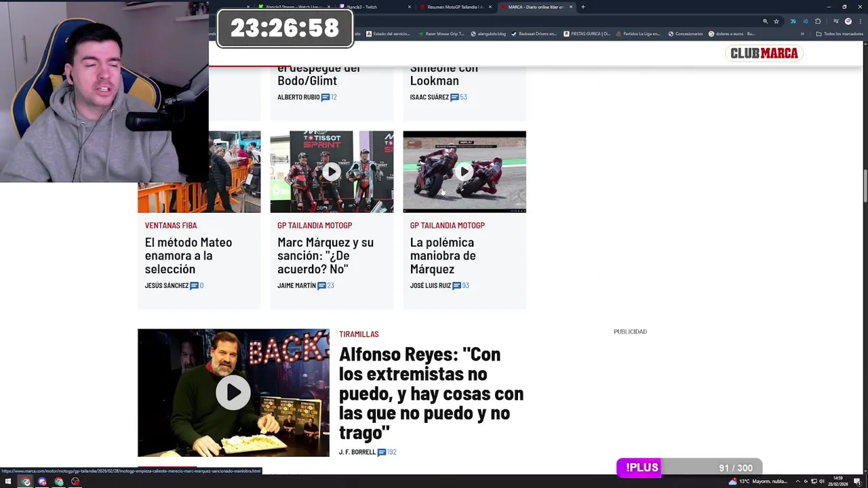This screenshot has height=488, width=868.
Task: Open the Windows Start button
Action: click(8, 482)
